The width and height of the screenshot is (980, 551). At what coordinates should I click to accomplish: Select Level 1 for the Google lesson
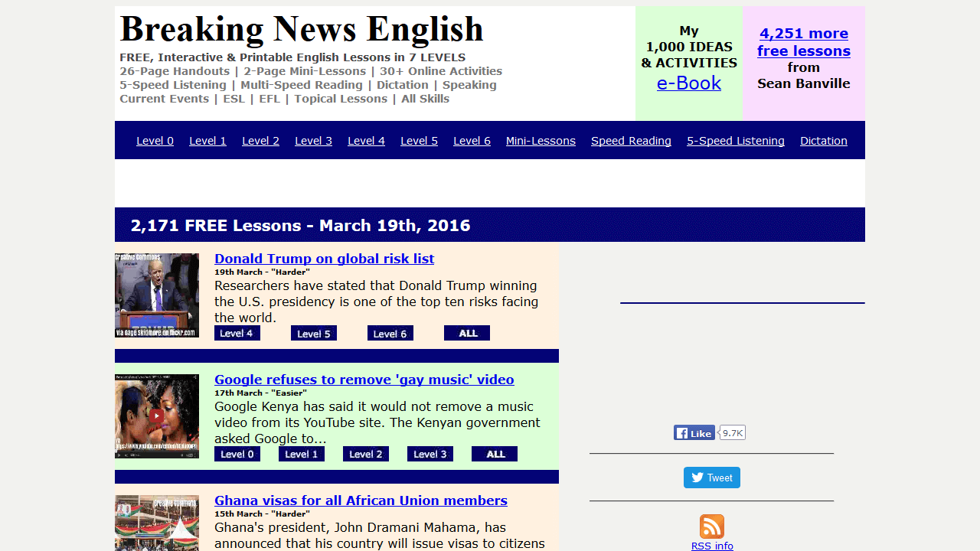(302, 454)
